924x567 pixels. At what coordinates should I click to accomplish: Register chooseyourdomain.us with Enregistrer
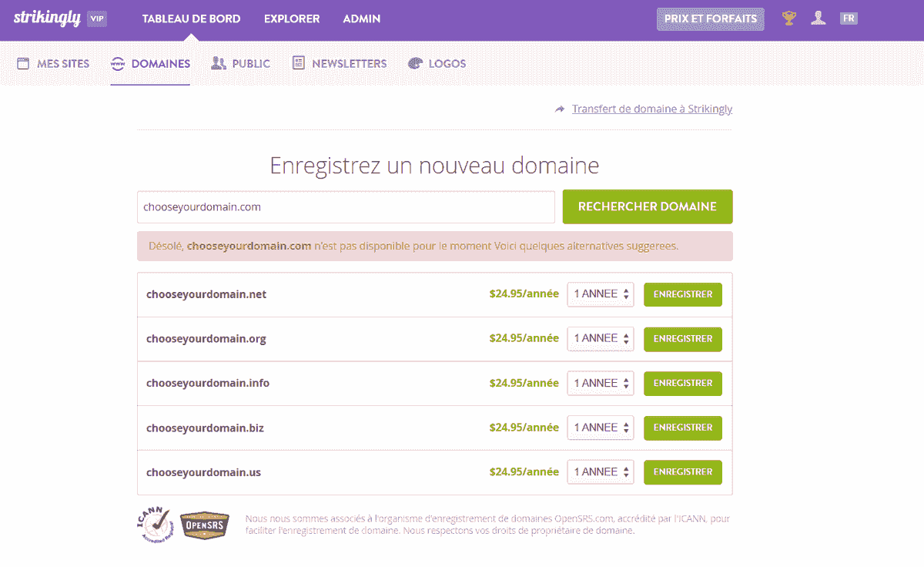click(x=683, y=472)
